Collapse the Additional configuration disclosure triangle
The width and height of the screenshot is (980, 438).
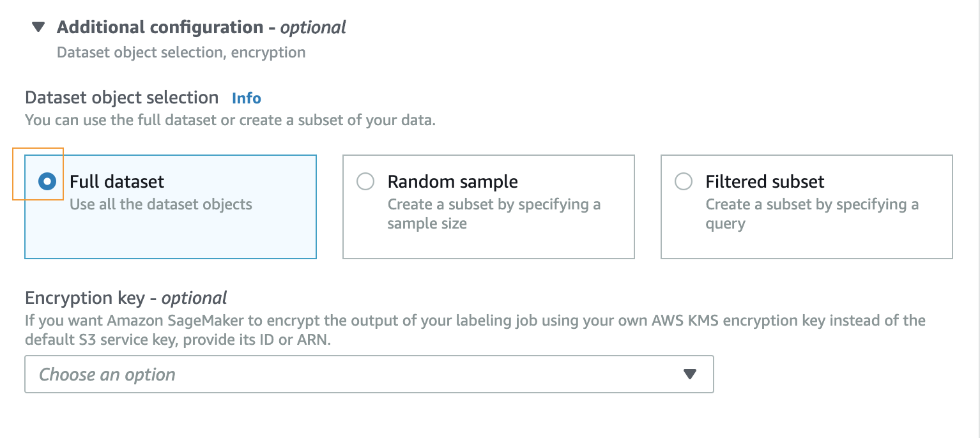tap(39, 27)
